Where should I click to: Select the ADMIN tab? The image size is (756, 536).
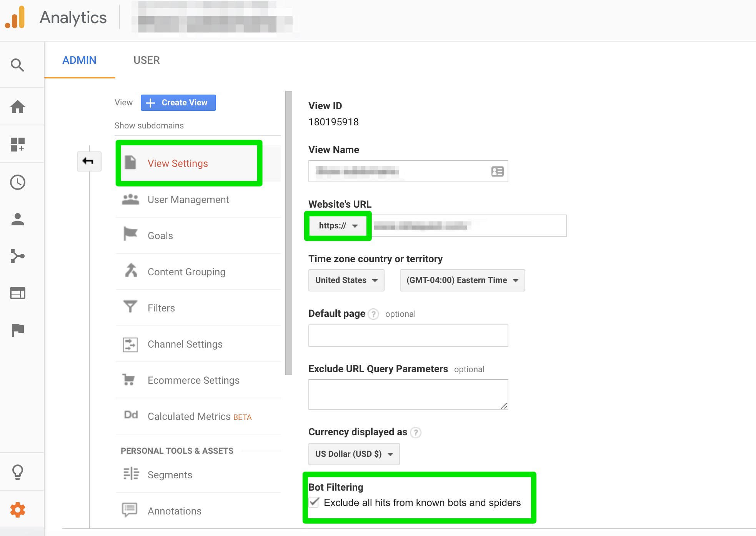tap(79, 60)
